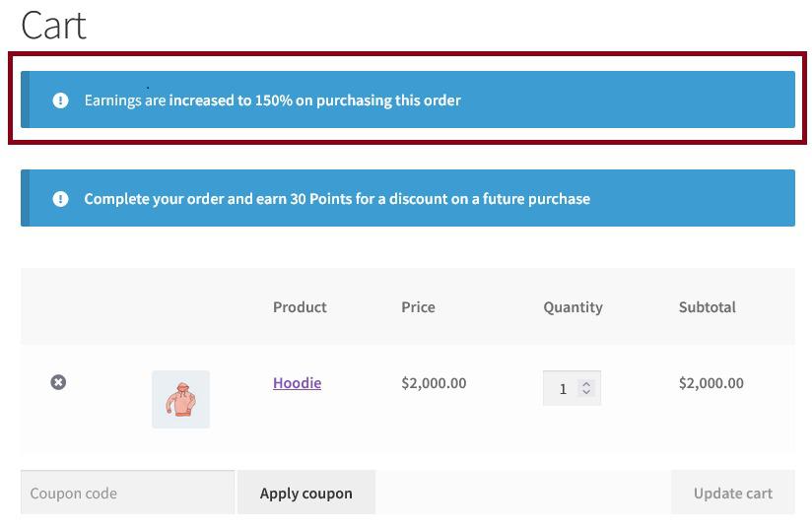Click the Subtotal column header
Screen dimensions: 812x528
(x=707, y=307)
